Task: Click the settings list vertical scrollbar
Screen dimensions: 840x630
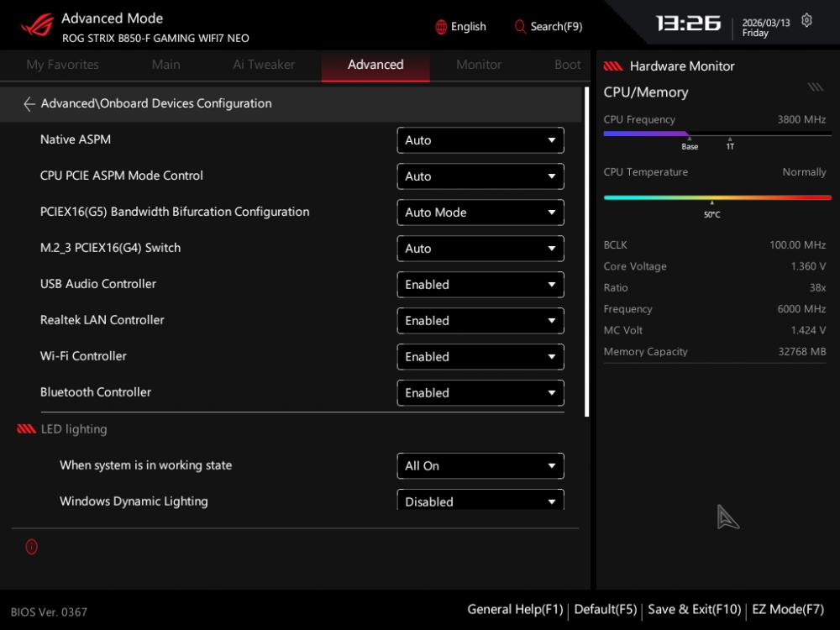Action: (587, 269)
